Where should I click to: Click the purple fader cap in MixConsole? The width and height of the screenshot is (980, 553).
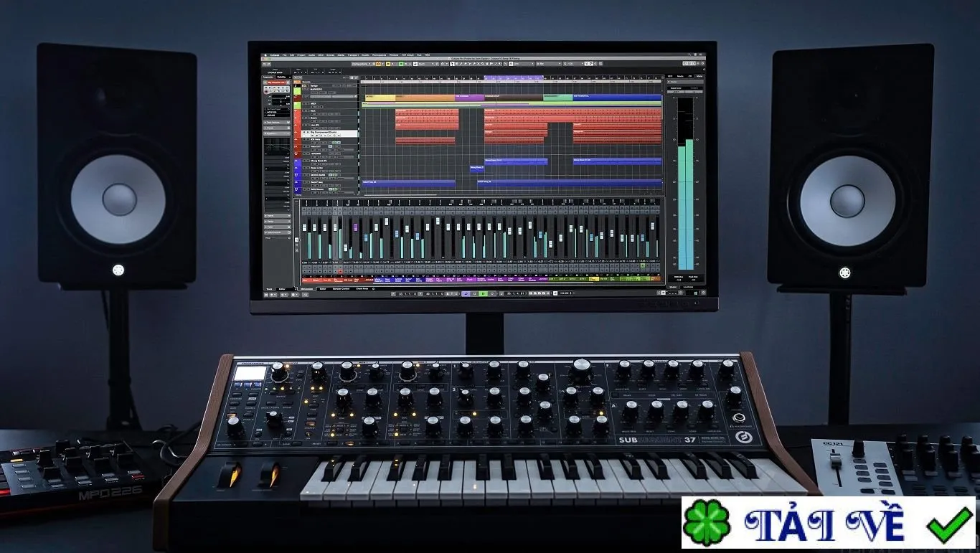click(355, 227)
